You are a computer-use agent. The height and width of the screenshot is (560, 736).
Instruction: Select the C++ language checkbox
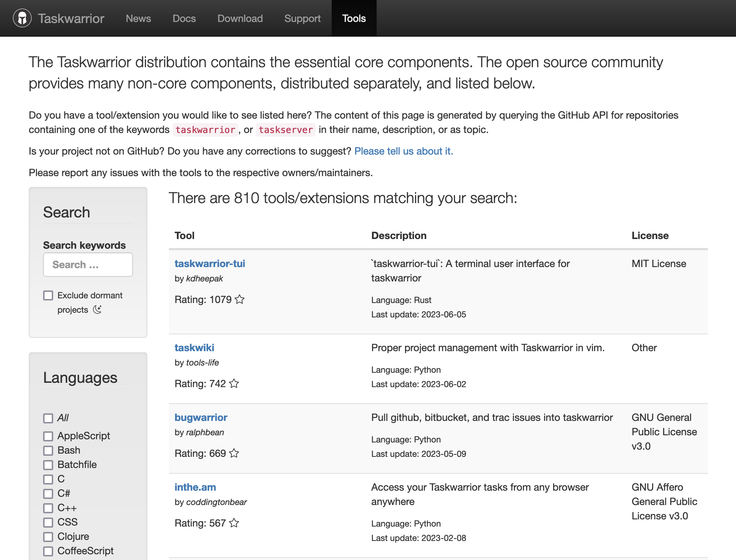48,508
